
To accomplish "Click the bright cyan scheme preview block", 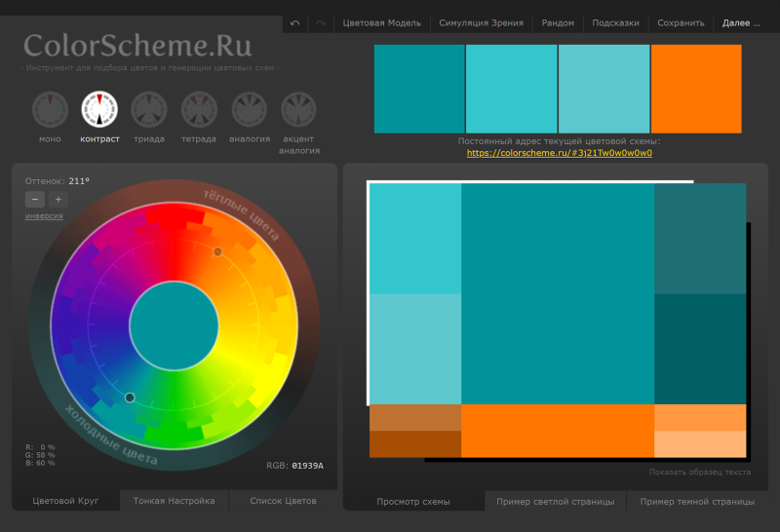I will point(415,239).
